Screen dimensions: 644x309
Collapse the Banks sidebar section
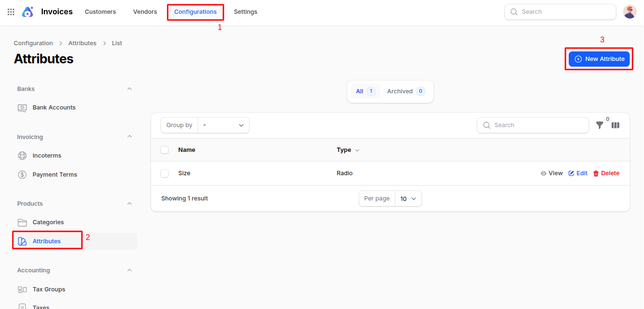130,89
